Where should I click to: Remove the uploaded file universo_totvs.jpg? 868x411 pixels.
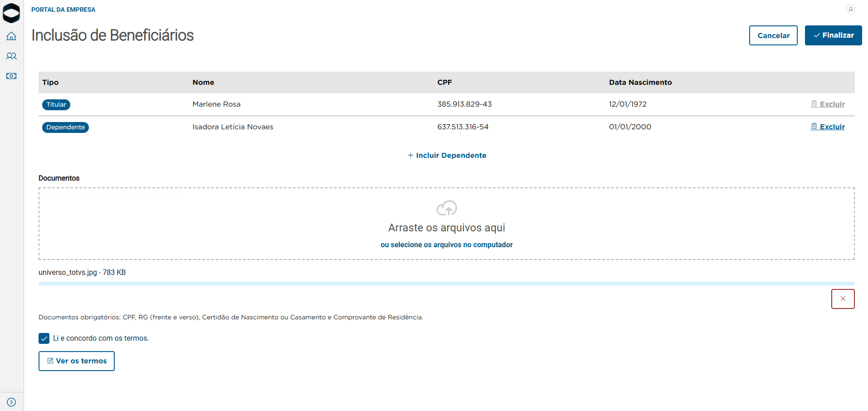(x=843, y=299)
